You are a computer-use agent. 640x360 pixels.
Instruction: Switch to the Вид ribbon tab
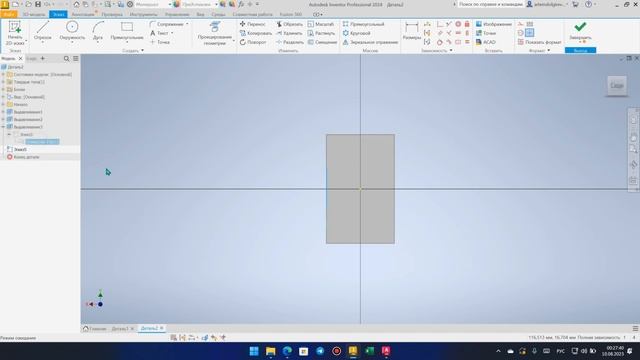pos(200,14)
